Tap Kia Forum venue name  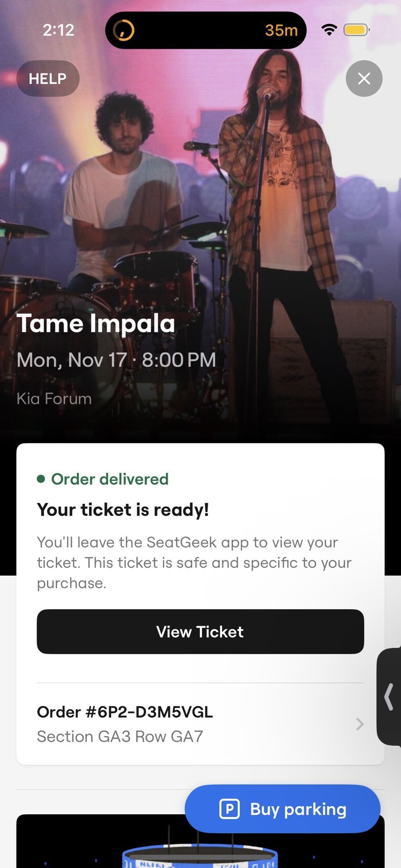[54, 399]
